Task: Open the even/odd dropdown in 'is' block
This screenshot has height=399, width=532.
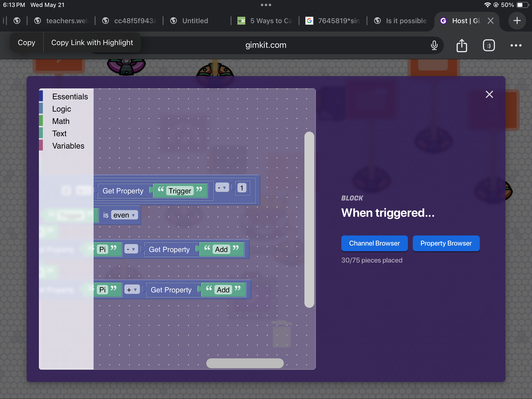Action: [124, 215]
